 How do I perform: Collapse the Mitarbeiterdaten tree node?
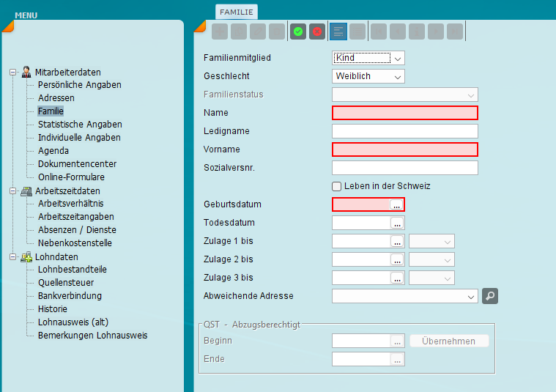(12, 73)
